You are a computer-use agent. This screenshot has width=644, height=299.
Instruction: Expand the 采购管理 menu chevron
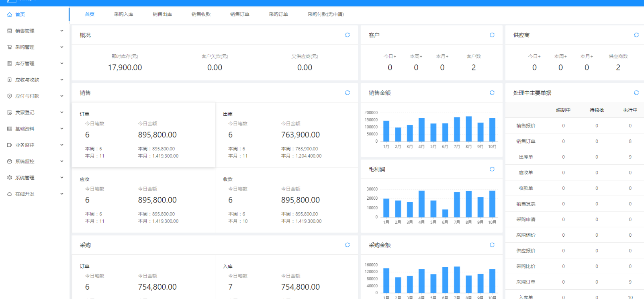[x=62, y=47]
